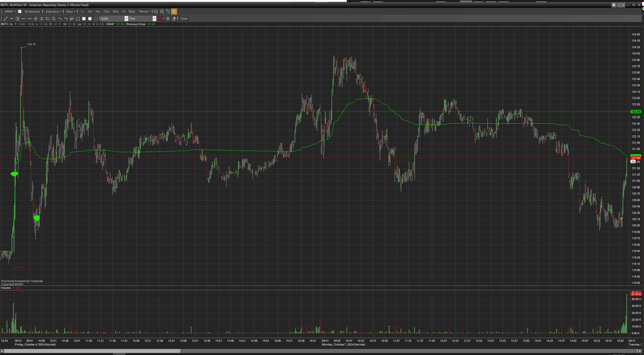Toggle the checkbox next to All Sessions
Screen dimensions: 644x355
click(x=20, y=12)
